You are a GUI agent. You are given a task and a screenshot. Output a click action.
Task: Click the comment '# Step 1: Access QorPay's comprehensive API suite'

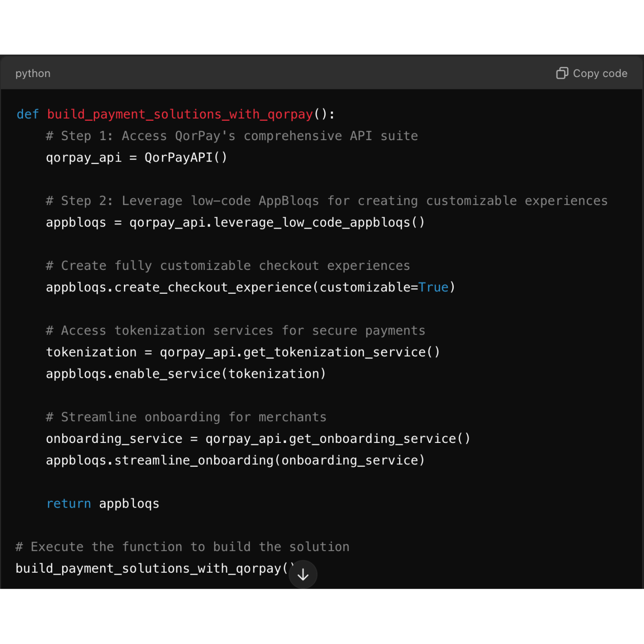(232, 136)
